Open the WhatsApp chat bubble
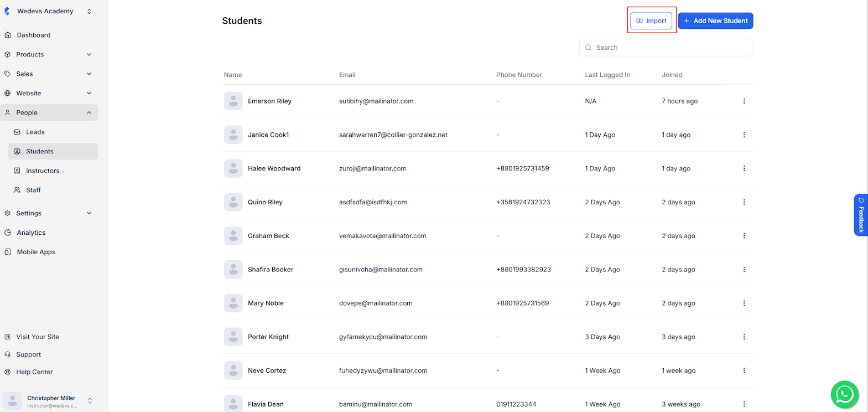The width and height of the screenshot is (868, 412). coord(844,394)
